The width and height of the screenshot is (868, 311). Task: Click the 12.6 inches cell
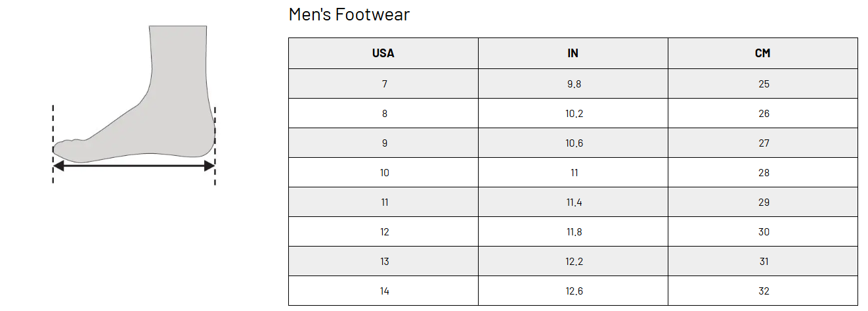pyautogui.click(x=573, y=291)
